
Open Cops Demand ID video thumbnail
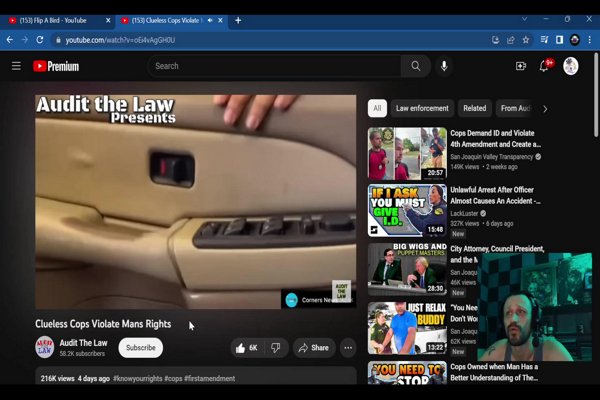point(407,153)
